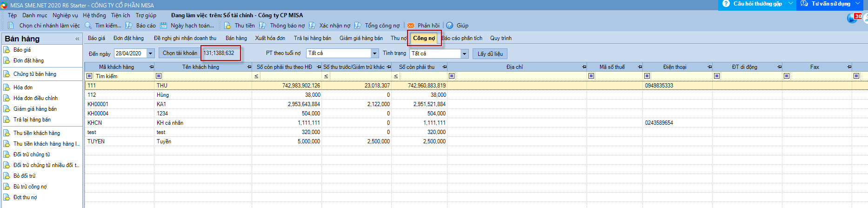Screen dimensions: 868x208
Task: Open the Đến ngày date dropdown
Action: click(150, 54)
